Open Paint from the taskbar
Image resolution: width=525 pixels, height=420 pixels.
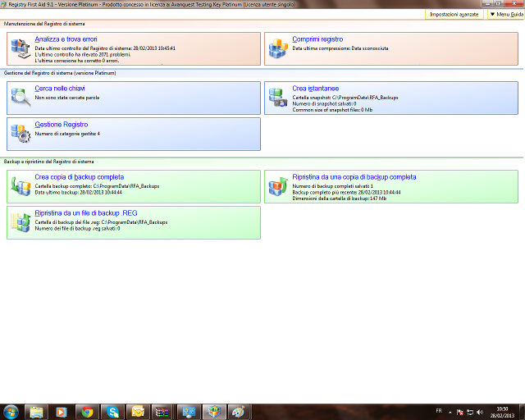tap(239, 412)
